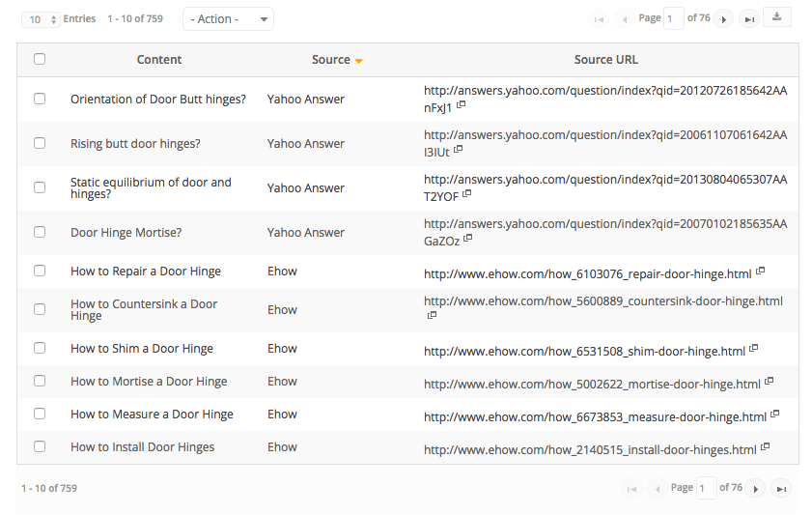The height and width of the screenshot is (515, 812).
Task: Go to next page in bottom pagination
Action: pyautogui.click(x=755, y=489)
